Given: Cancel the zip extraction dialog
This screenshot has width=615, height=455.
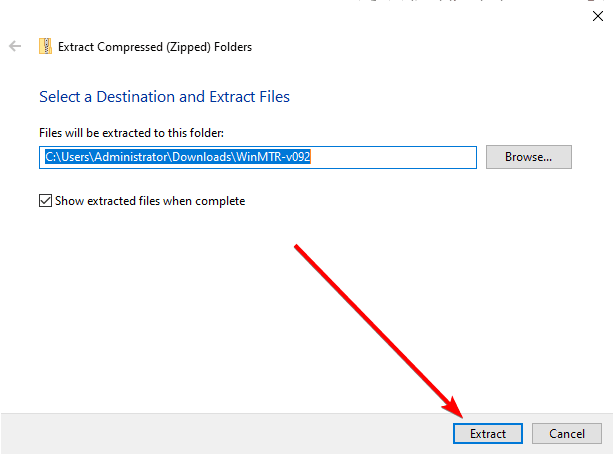Looking at the screenshot, I should pyautogui.click(x=566, y=433).
